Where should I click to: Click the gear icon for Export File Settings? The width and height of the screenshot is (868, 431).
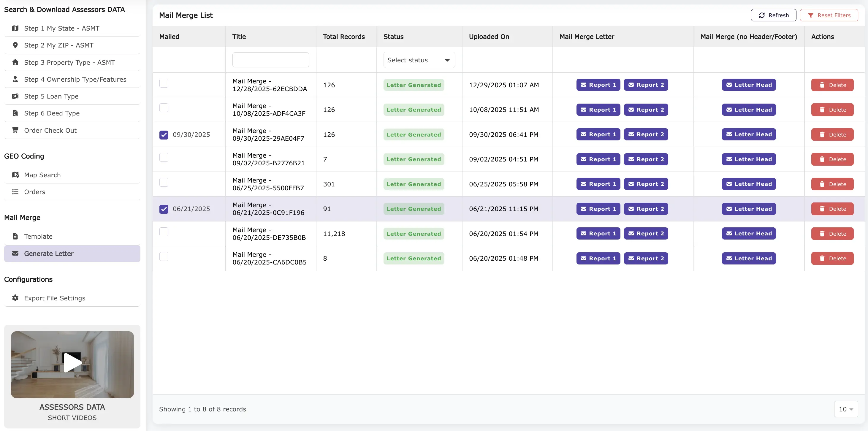pyautogui.click(x=15, y=298)
